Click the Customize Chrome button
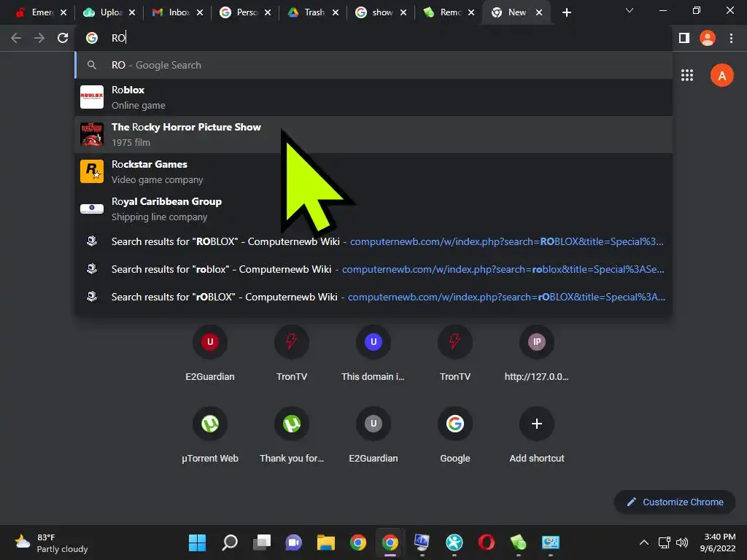Image resolution: width=747 pixels, height=560 pixels. tap(675, 502)
